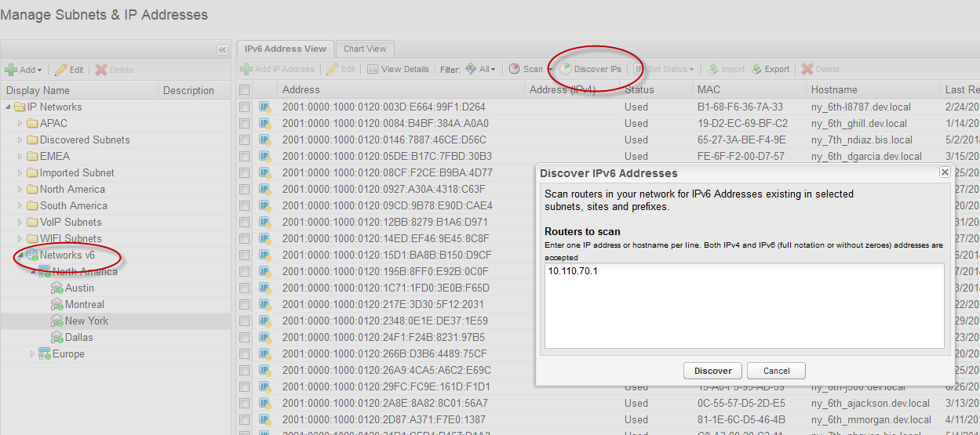This screenshot has height=435, width=980.
Task: Click address 2001:0000:1000:0120:2A8E:8A82:8C01:56A7
Action: [386, 403]
